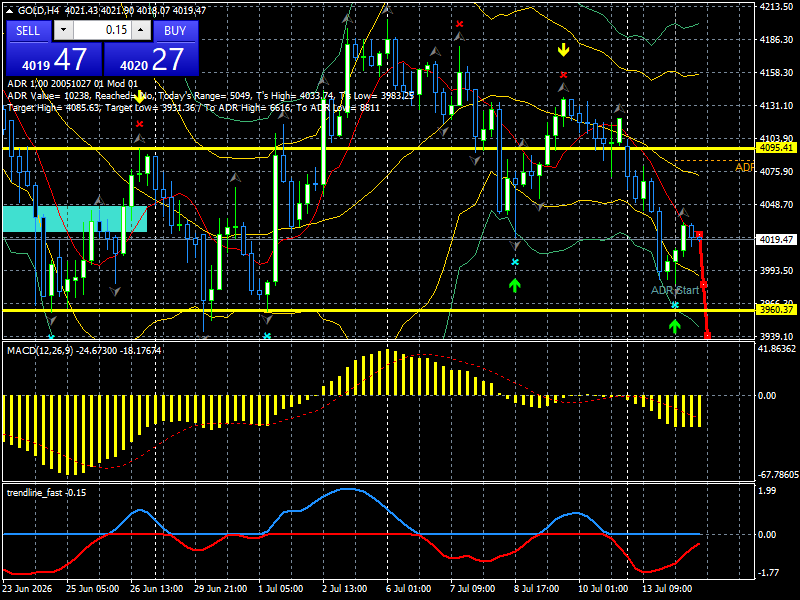
Task: Select the upper yellow horizontal line at 4095.41
Action: point(378,148)
